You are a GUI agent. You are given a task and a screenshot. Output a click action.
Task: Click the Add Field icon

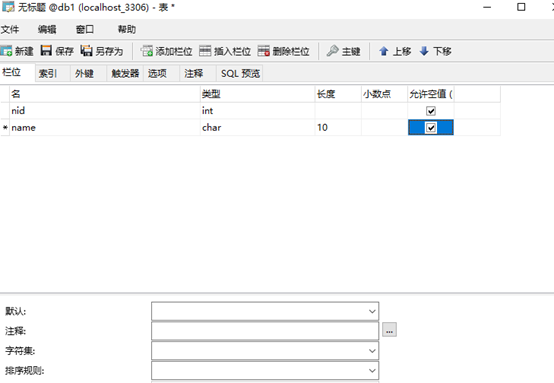click(147, 51)
